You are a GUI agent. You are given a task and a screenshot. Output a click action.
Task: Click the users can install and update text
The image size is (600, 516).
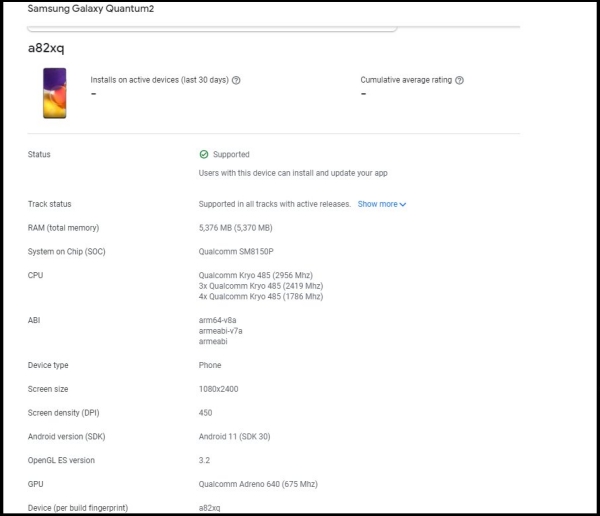pyautogui.click(x=293, y=173)
